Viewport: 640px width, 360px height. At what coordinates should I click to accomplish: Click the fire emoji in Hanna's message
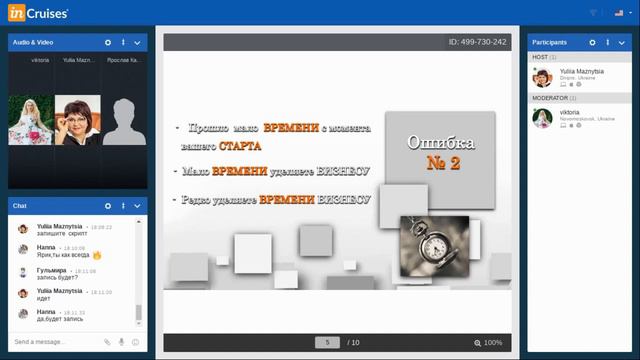(97, 255)
